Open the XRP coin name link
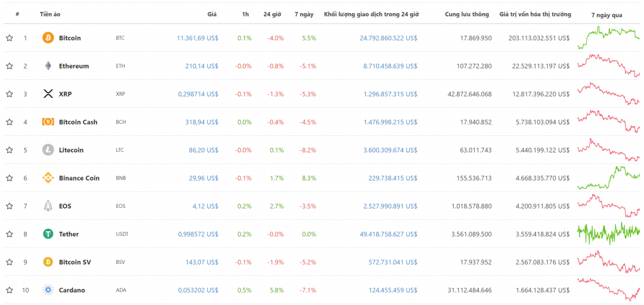The height and width of the screenshot is (305, 644). 66,94
